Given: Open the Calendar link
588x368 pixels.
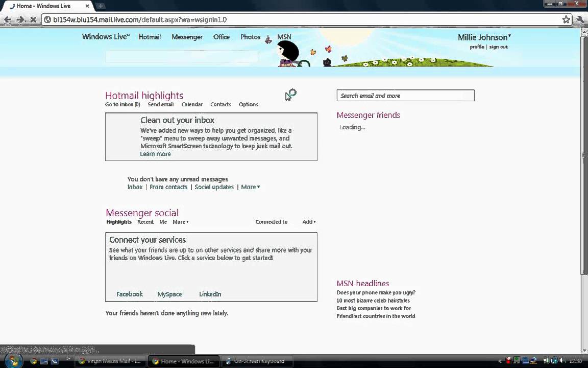Looking at the screenshot, I should point(192,104).
